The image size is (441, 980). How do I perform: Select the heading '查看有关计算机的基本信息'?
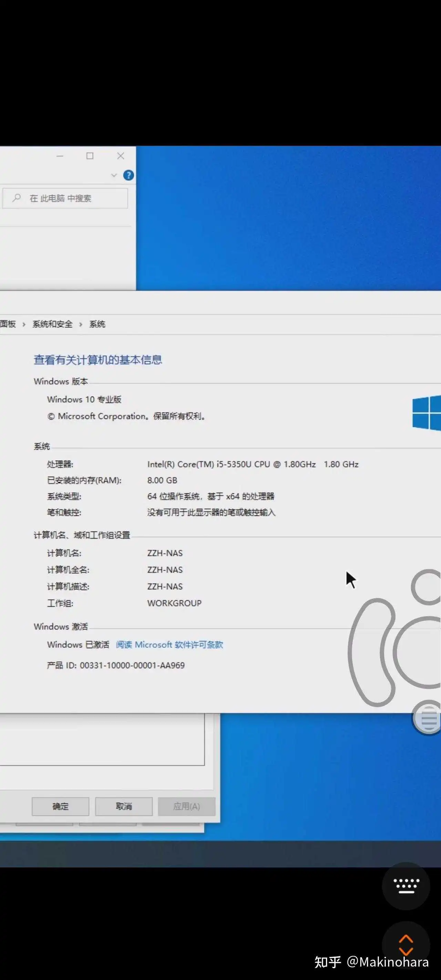(x=98, y=359)
